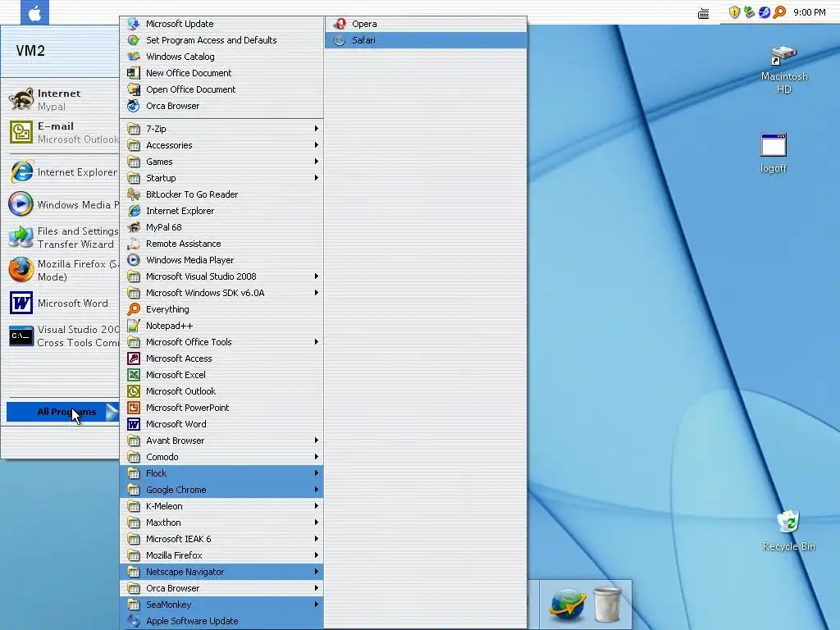Click the Remote Assistance icon
This screenshot has width=840, height=630.
[134, 244]
